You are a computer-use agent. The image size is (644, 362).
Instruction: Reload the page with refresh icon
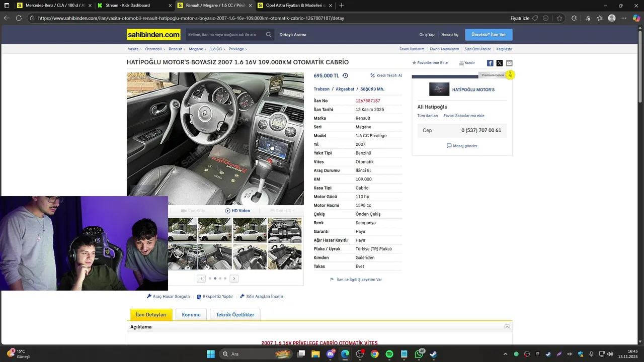(x=19, y=18)
